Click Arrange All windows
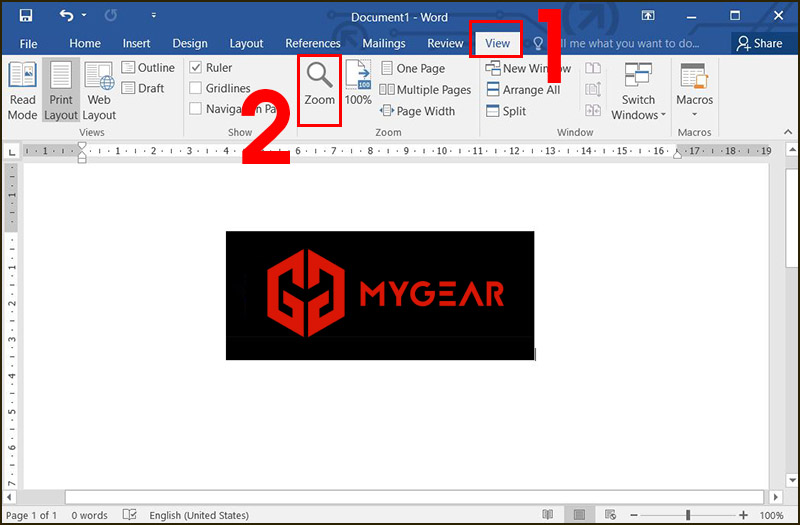The width and height of the screenshot is (800, 525). pyautogui.click(x=523, y=90)
